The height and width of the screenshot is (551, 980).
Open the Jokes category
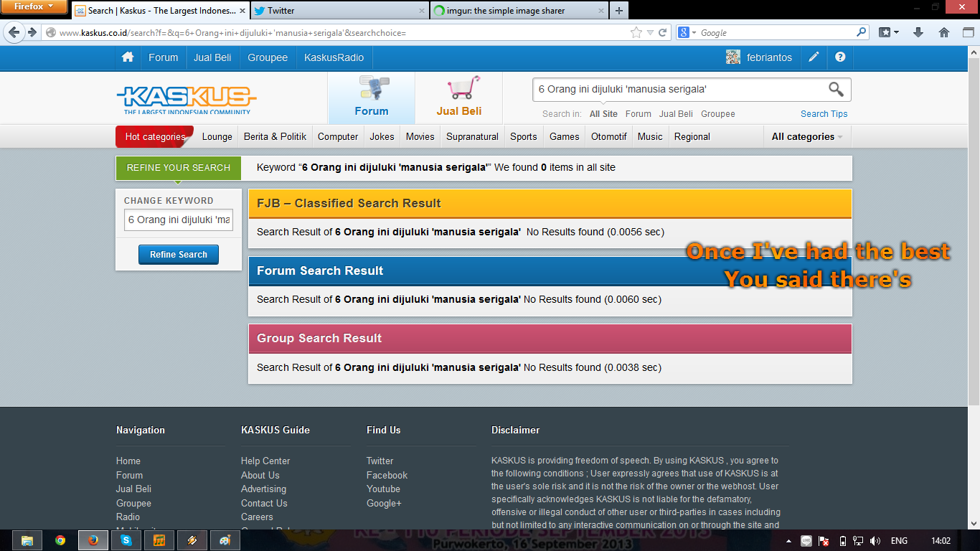coord(382,136)
